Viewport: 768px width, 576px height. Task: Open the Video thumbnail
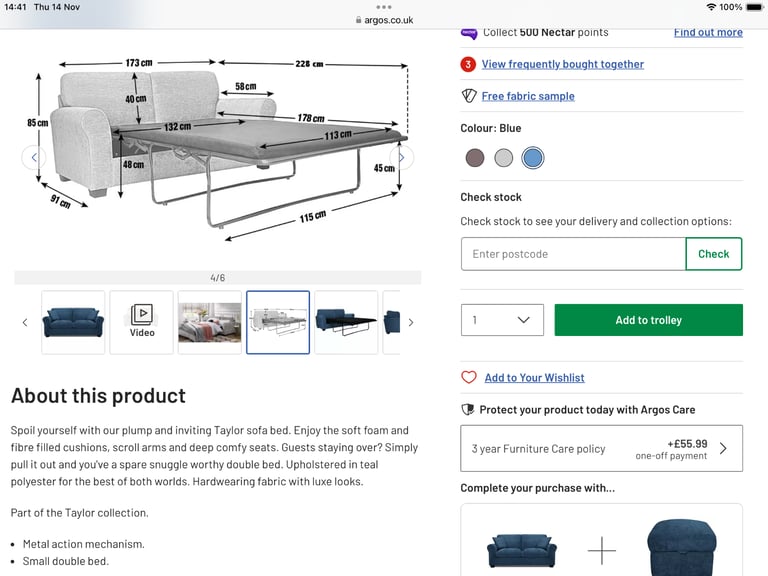(142, 322)
